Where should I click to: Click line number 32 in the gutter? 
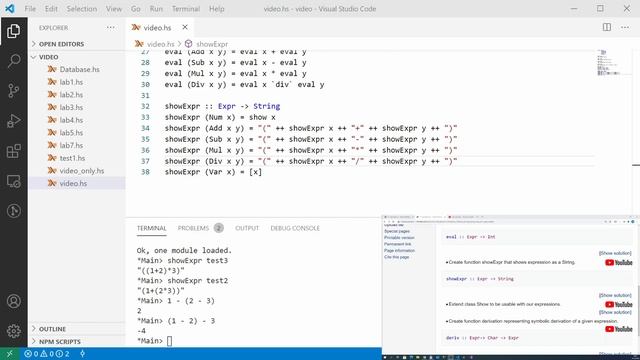tap(145, 106)
